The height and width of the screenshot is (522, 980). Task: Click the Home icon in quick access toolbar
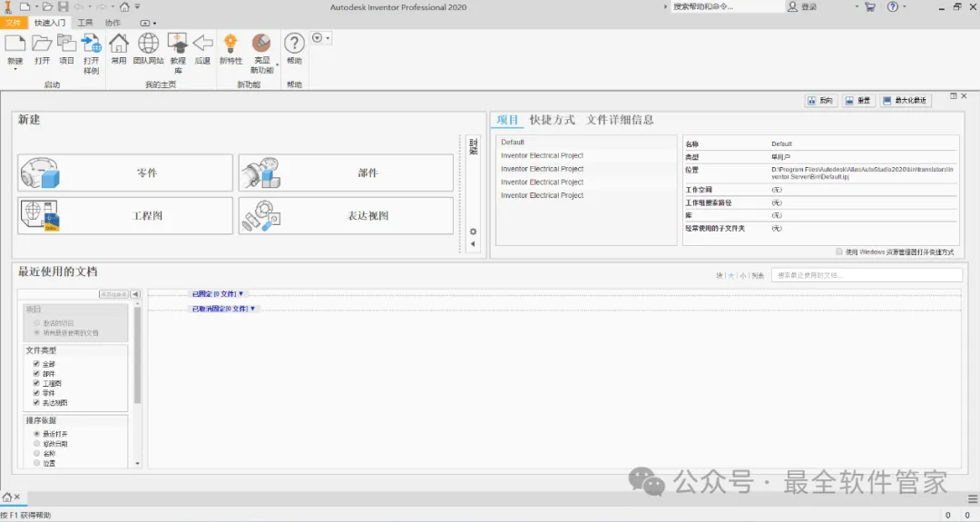pyautogui.click(x=124, y=7)
